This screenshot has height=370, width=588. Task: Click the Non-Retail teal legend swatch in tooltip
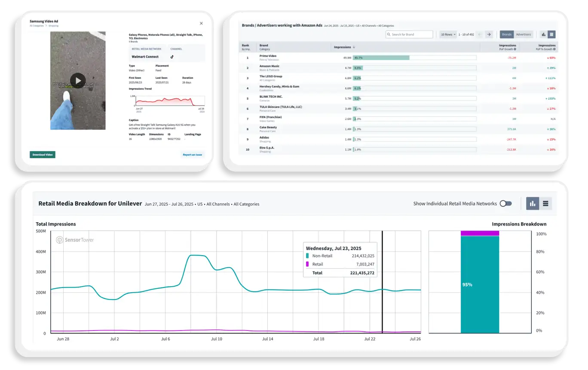[307, 256]
